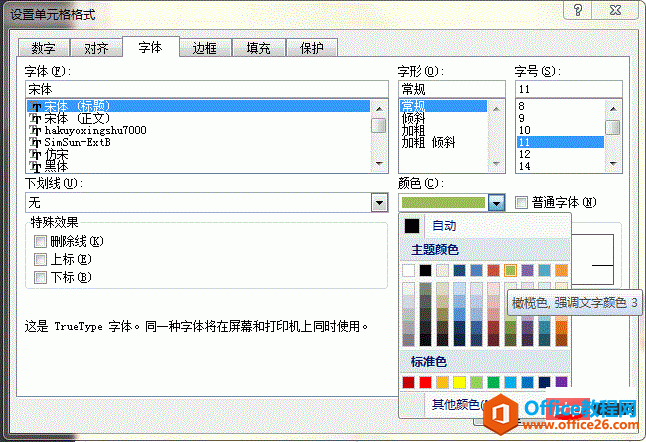Select font size 12
This screenshot has width=646, height=442.
click(x=560, y=154)
